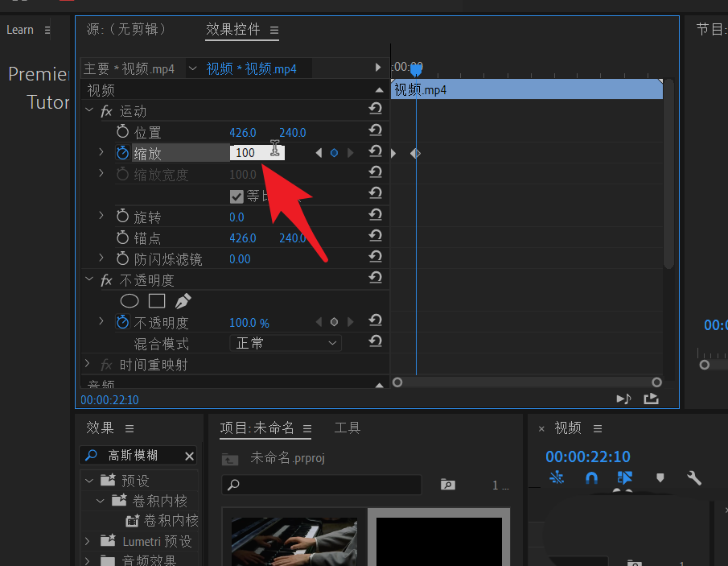Image resolution: width=728 pixels, height=566 pixels.
Task: Open the master clip dropdown arrow
Action: (x=192, y=68)
